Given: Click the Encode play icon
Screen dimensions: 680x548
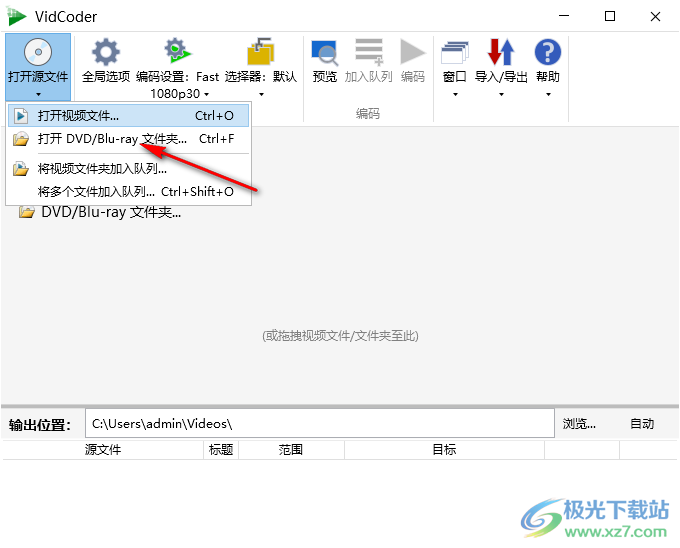Looking at the screenshot, I should click(413, 52).
